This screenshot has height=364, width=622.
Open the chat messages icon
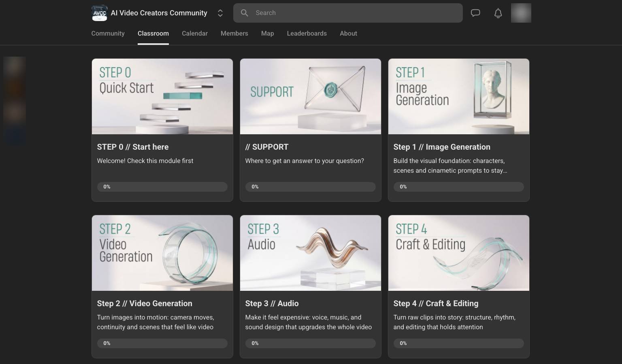tap(475, 13)
